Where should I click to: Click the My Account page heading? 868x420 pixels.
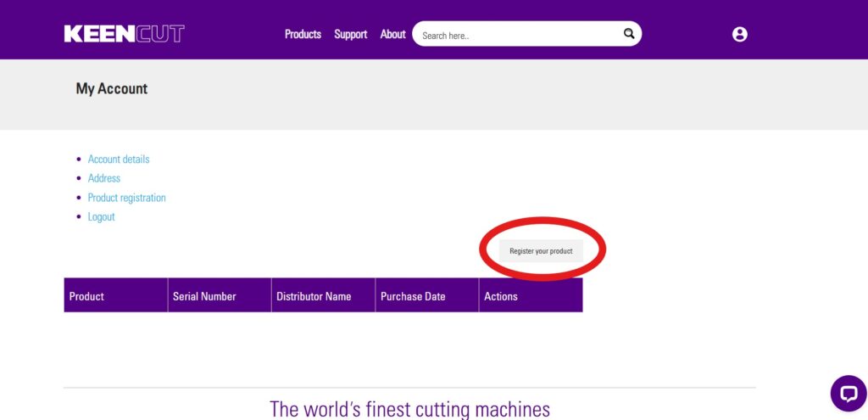point(112,89)
